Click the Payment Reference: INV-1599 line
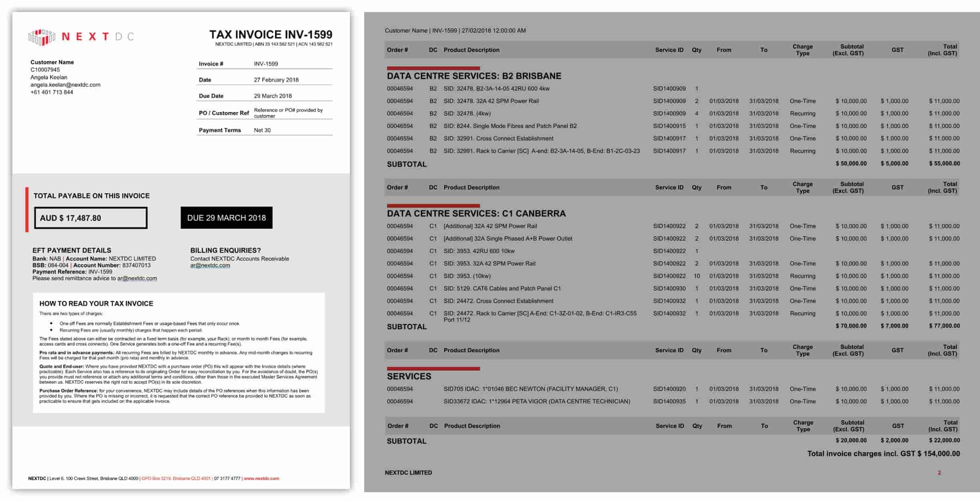Viewport: 980px width, 501px height. click(x=72, y=272)
